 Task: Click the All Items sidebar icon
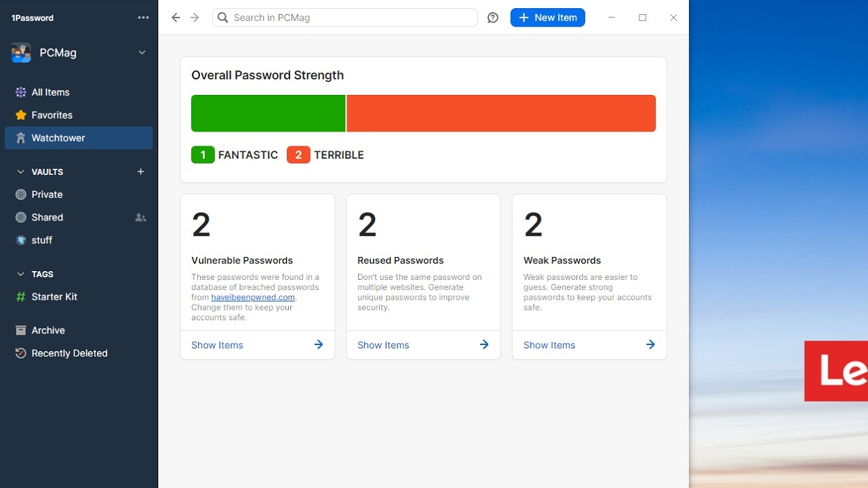click(x=21, y=92)
